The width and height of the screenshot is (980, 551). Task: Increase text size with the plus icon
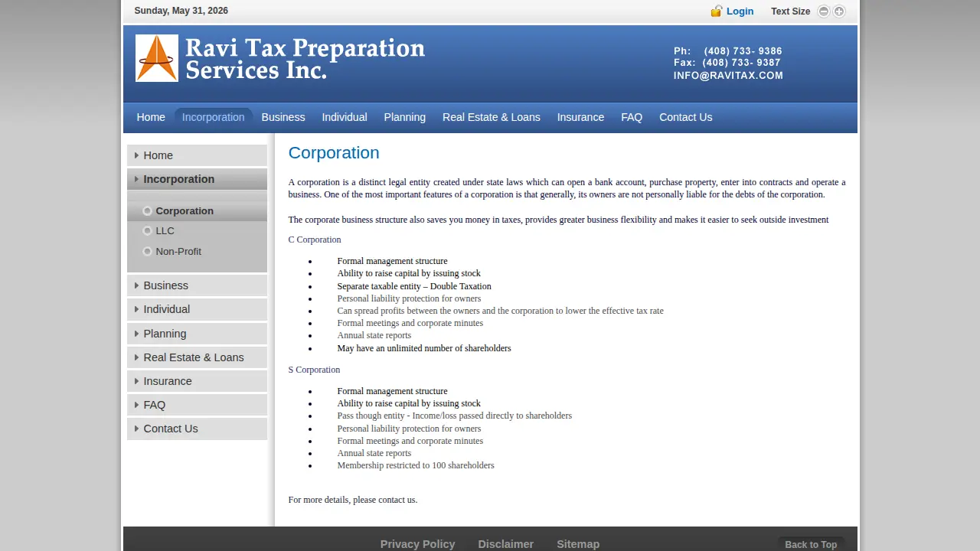pos(839,11)
